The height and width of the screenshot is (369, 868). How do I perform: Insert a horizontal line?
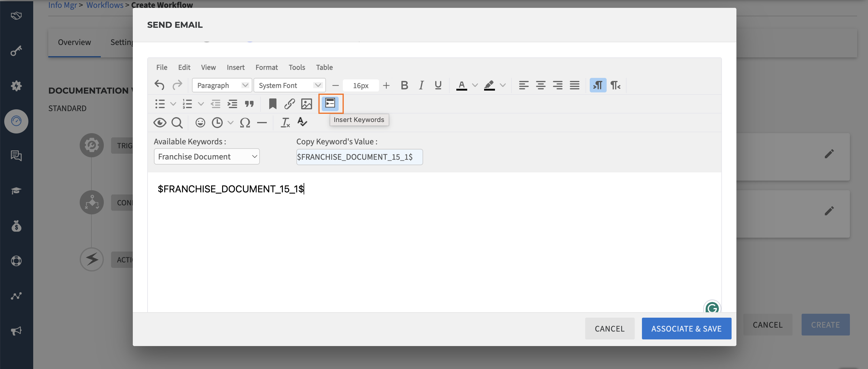point(262,123)
